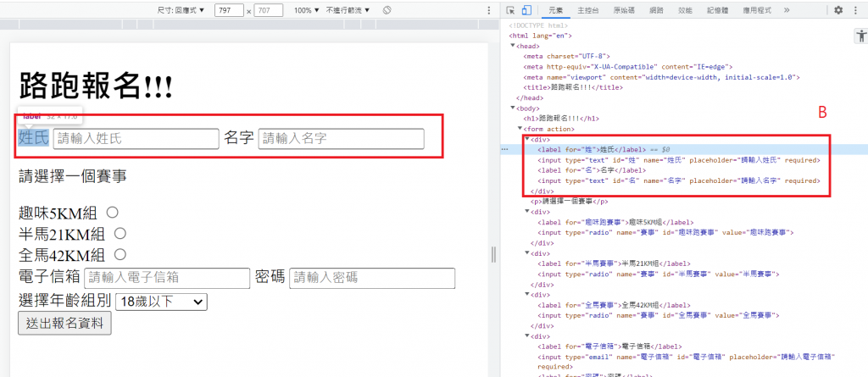This screenshot has height=377, width=868.
Task: Click the 密碼 label on the page
Action: click(x=270, y=278)
